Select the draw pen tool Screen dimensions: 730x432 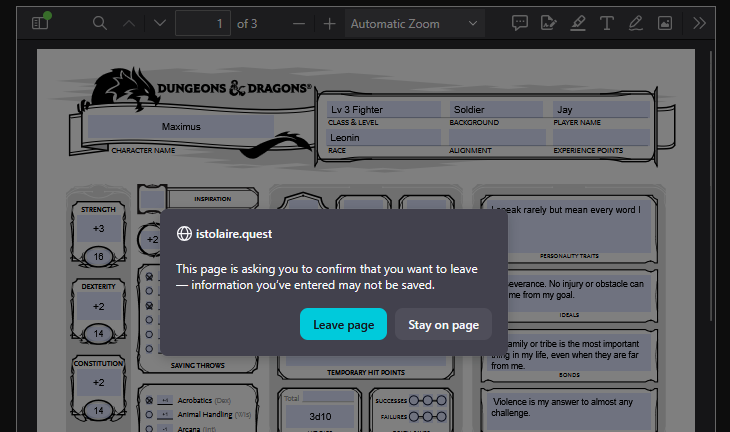pos(635,23)
